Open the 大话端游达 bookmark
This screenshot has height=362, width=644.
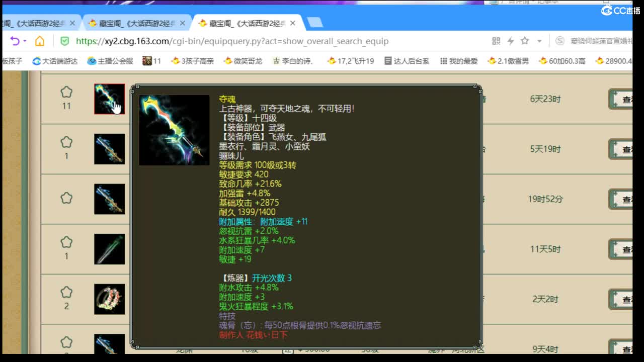(x=55, y=61)
